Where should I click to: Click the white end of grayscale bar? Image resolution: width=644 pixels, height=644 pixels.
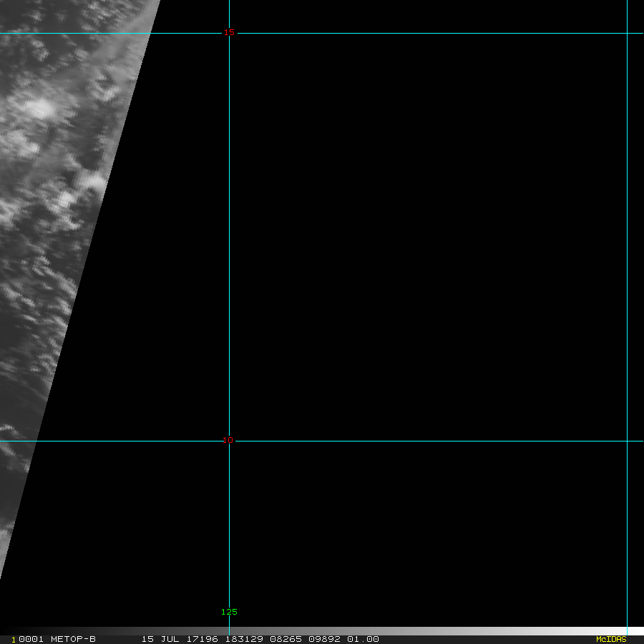point(635,631)
